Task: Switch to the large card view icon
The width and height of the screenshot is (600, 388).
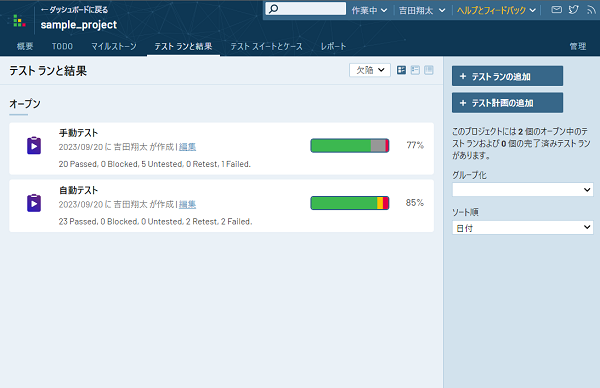Action: (x=401, y=70)
